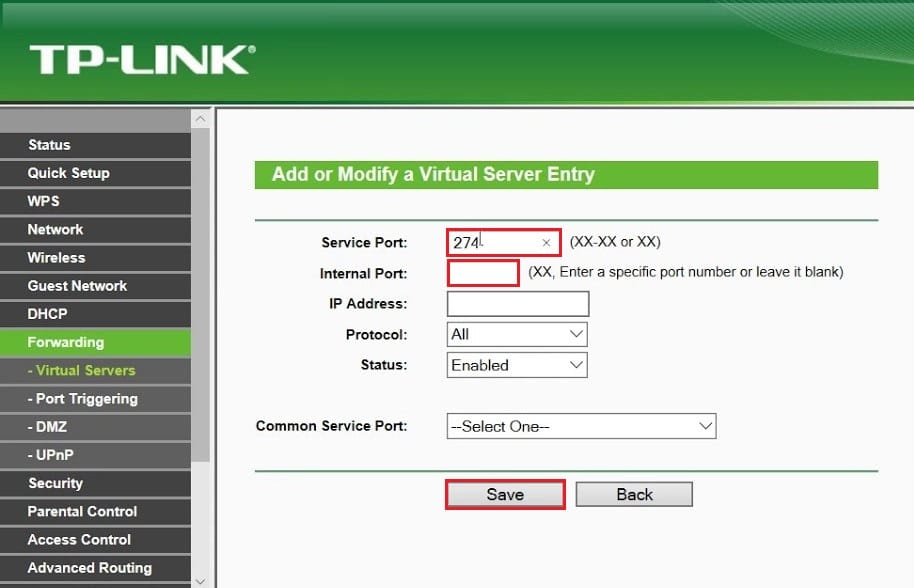Open Common Service Port selector

pos(581,426)
